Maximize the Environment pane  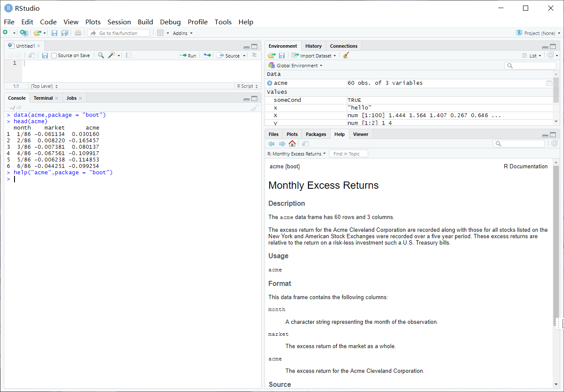tap(553, 46)
